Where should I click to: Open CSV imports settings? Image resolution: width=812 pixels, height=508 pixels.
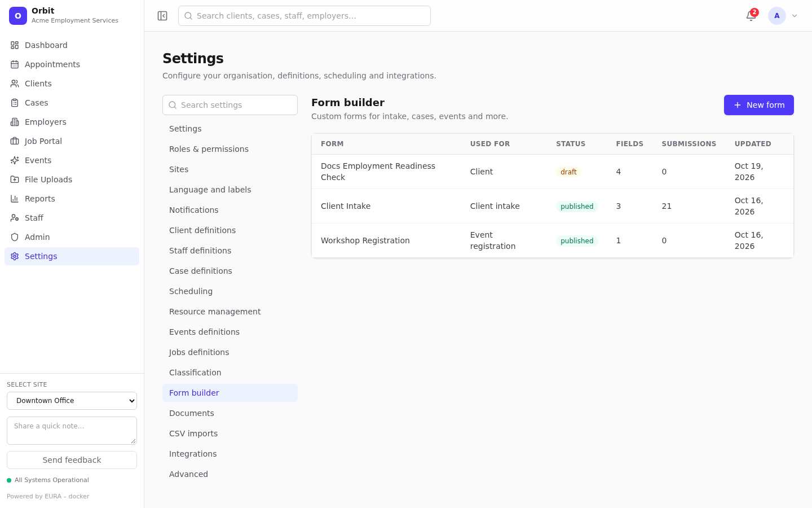click(230, 433)
